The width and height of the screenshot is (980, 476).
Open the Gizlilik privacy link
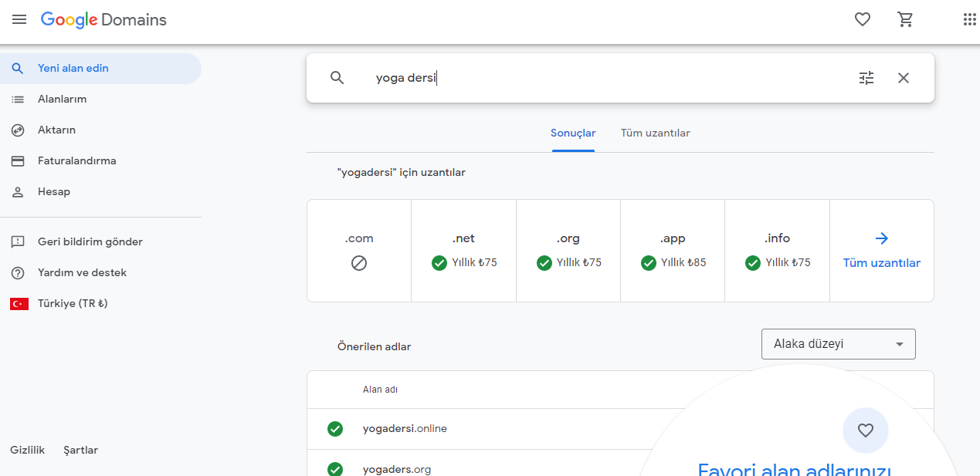(28, 451)
